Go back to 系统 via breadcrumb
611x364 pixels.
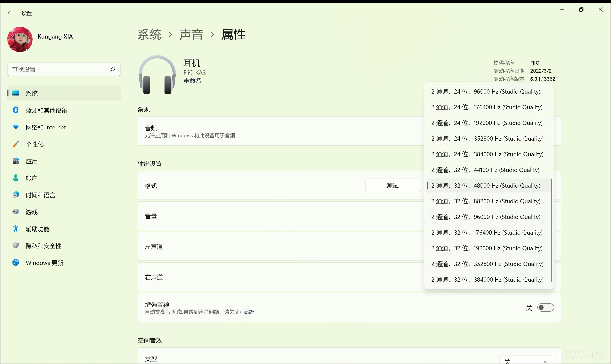(150, 34)
